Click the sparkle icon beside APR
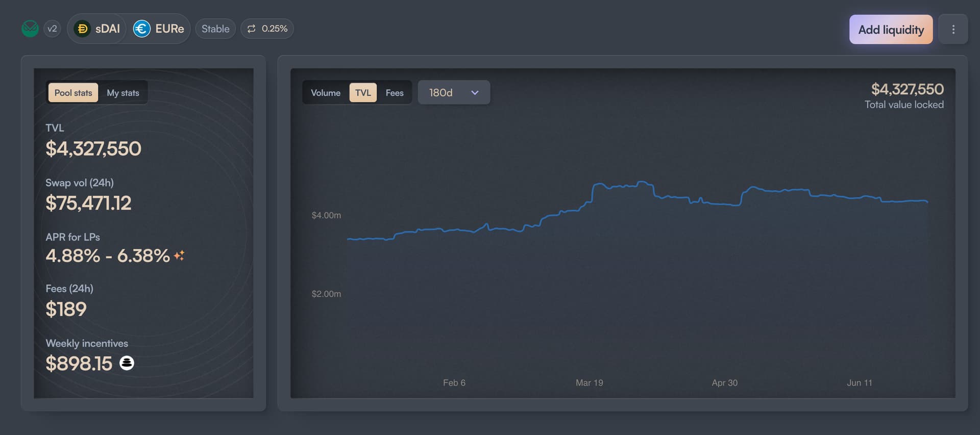 pyautogui.click(x=179, y=255)
